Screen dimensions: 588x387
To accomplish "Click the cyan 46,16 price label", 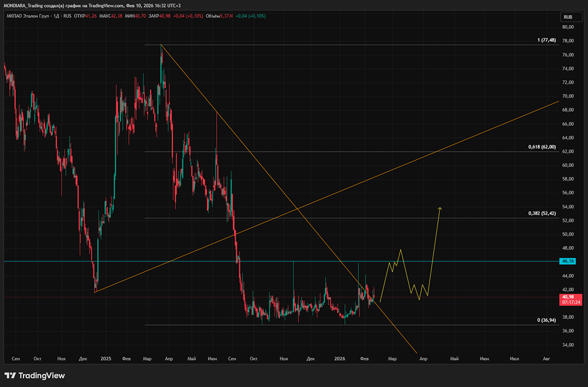I will (567, 261).
